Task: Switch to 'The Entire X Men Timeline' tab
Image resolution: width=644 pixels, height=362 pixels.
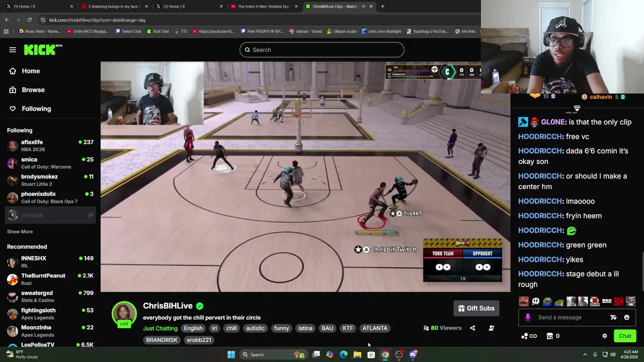Action: click(x=264, y=7)
